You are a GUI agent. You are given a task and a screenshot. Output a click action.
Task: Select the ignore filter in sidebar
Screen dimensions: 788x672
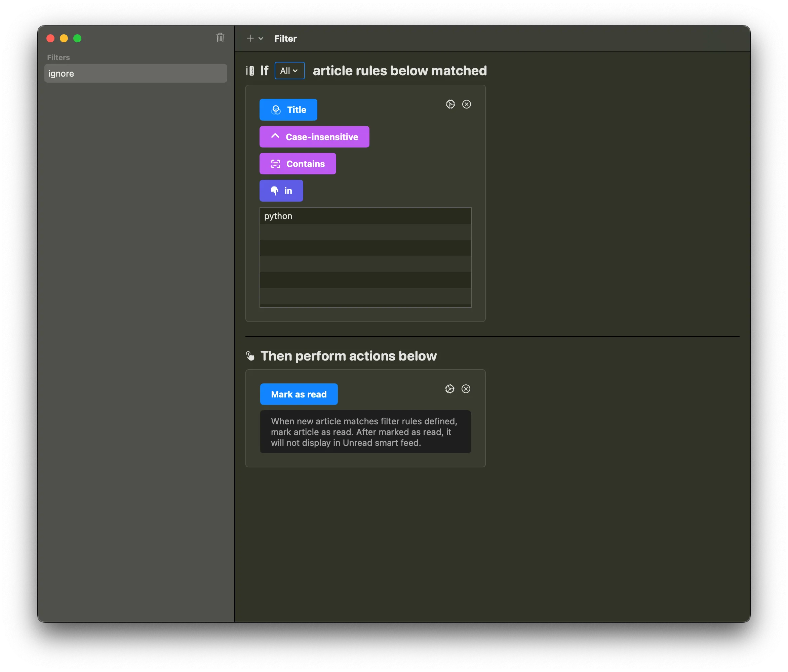(135, 73)
